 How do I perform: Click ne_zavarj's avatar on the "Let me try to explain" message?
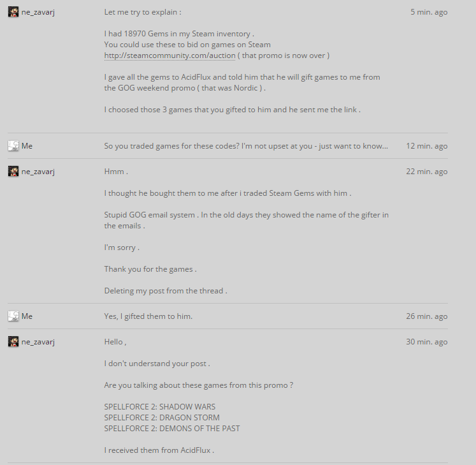tap(13, 12)
